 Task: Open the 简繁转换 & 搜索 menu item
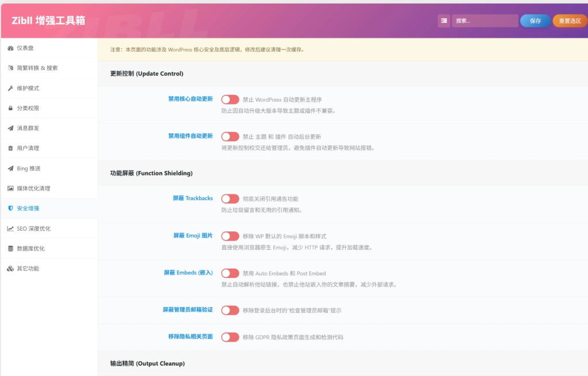[49, 68]
